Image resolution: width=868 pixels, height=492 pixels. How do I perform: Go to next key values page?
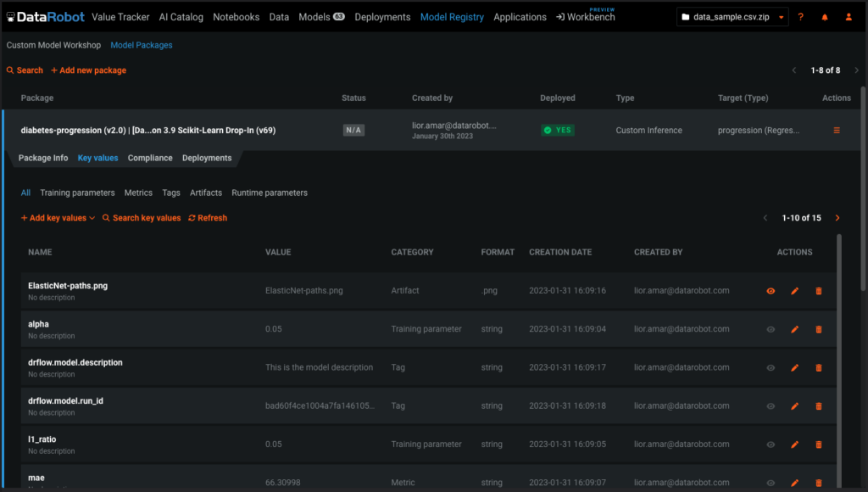coord(837,218)
